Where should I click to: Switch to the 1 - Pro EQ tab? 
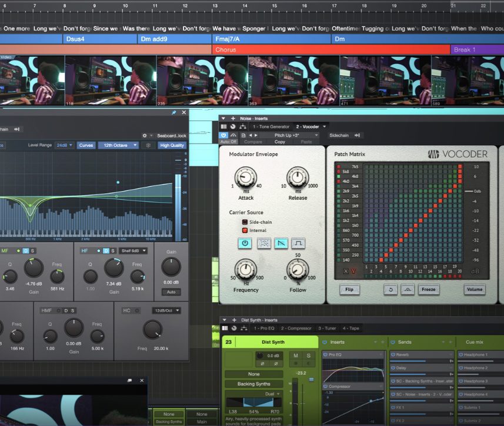(264, 328)
